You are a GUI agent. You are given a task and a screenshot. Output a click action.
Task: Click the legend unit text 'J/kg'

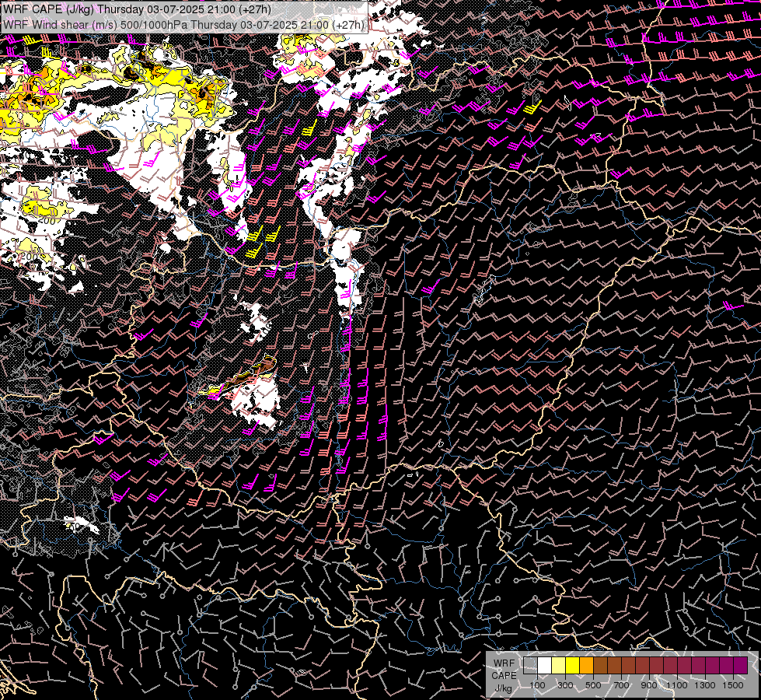click(503, 689)
